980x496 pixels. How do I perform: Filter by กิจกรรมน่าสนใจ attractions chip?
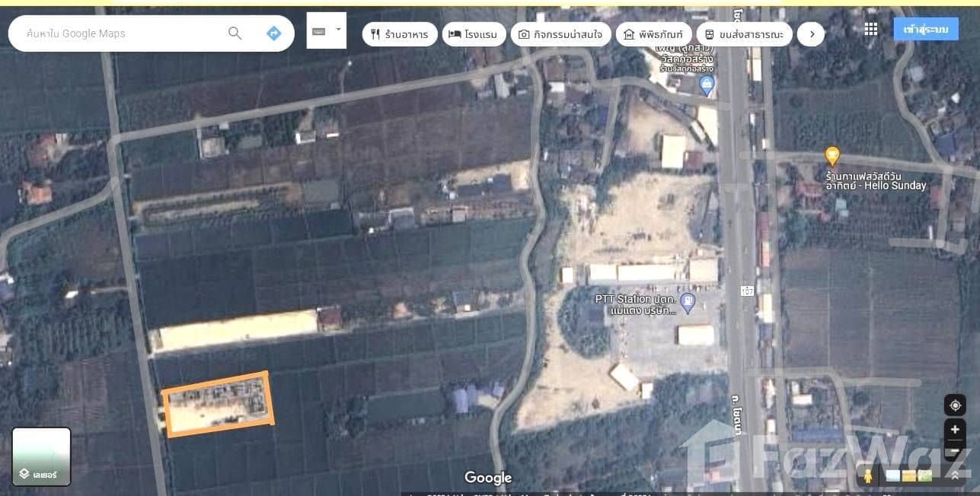[x=560, y=34]
